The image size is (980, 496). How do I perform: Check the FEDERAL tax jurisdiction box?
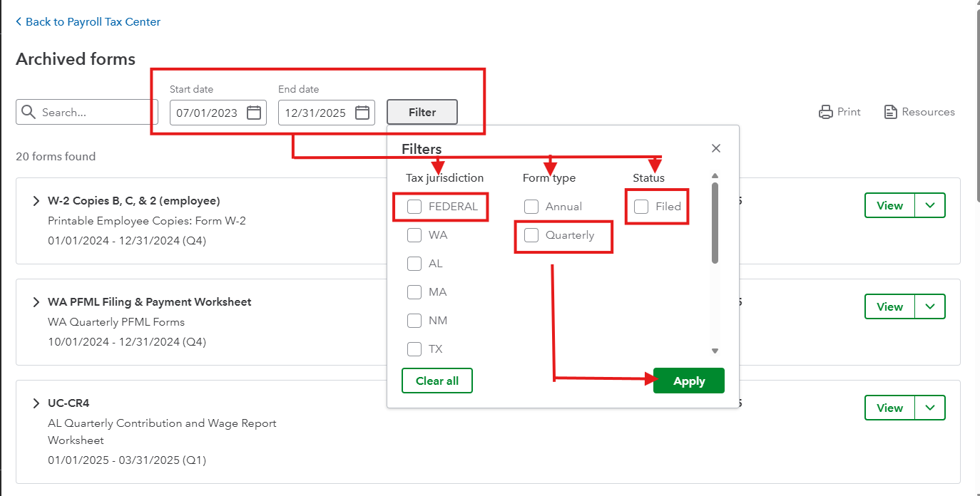[414, 207]
